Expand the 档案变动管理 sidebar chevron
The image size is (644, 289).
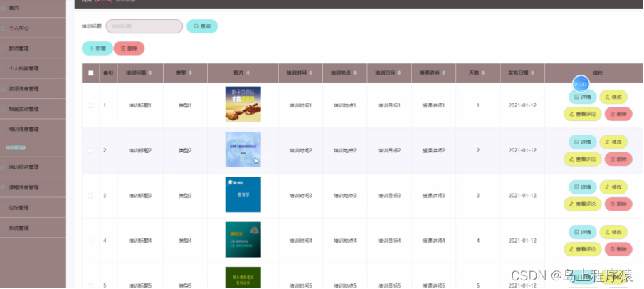tap(58, 110)
